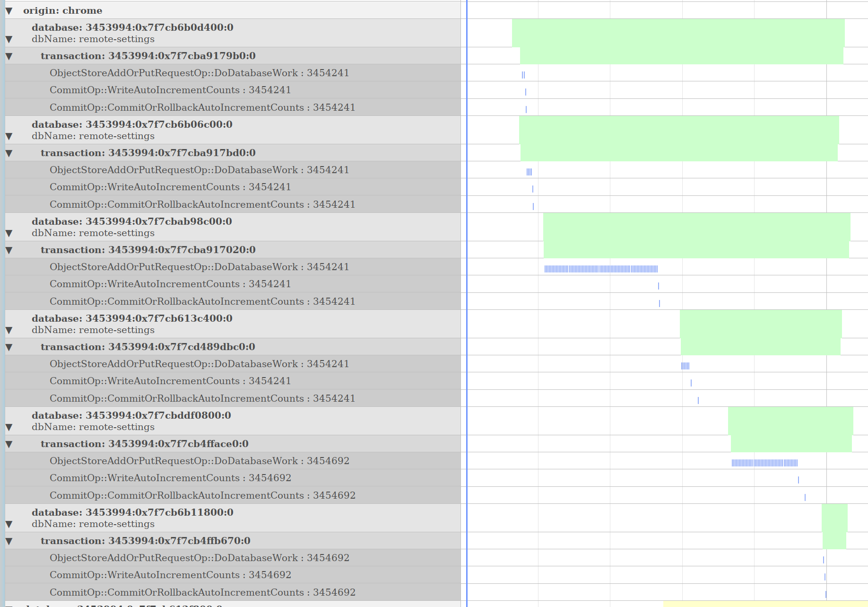Select CommitOrRollbackAutoIncrementCounts under transaction 0x7f7cb4ffb670
868x607 pixels.
coord(233,592)
